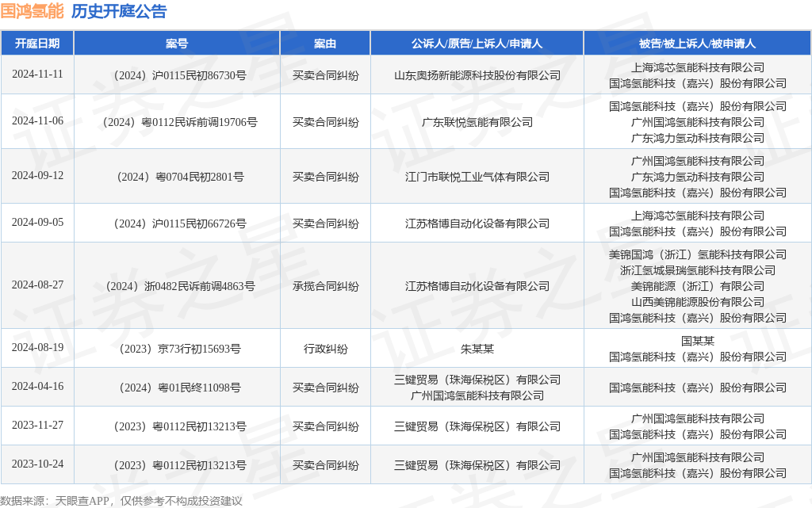The width and height of the screenshot is (812, 508).
Task: Select the 案由 column header
Action: (325, 44)
